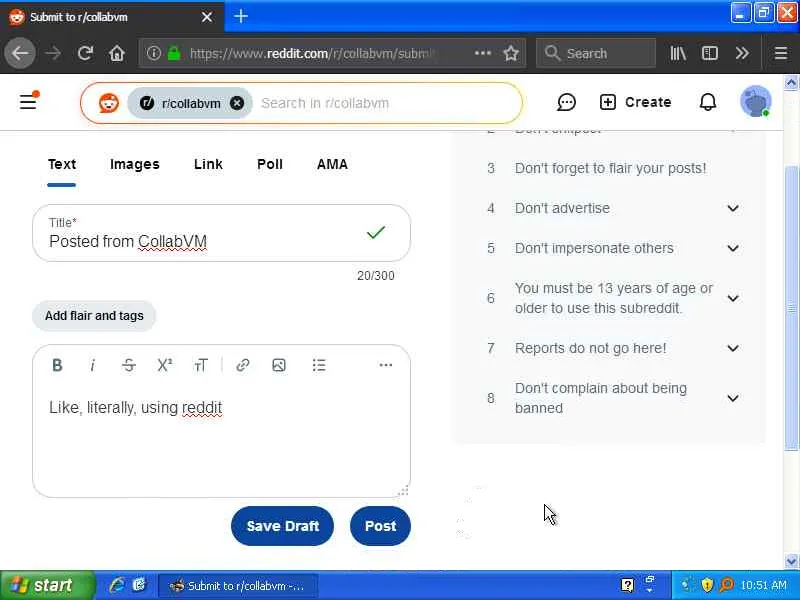Switch to the Poll post tab
This screenshot has height=600, width=800.
click(270, 164)
